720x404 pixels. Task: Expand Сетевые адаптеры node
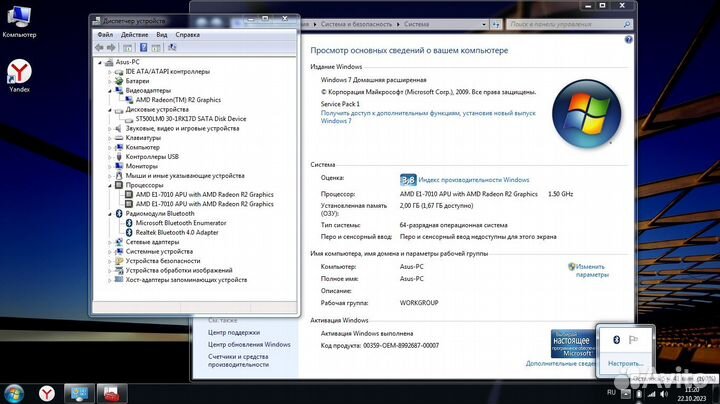(x=110, y=242)
